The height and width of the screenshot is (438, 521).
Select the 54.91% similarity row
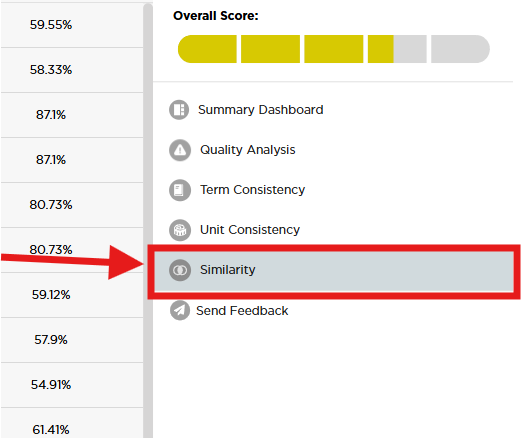click(x=72, y=385)
